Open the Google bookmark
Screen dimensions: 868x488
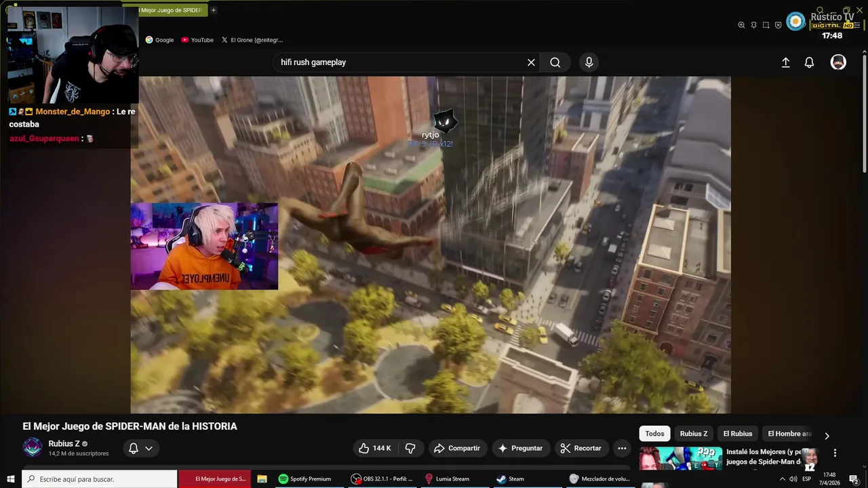click(160, 40)
